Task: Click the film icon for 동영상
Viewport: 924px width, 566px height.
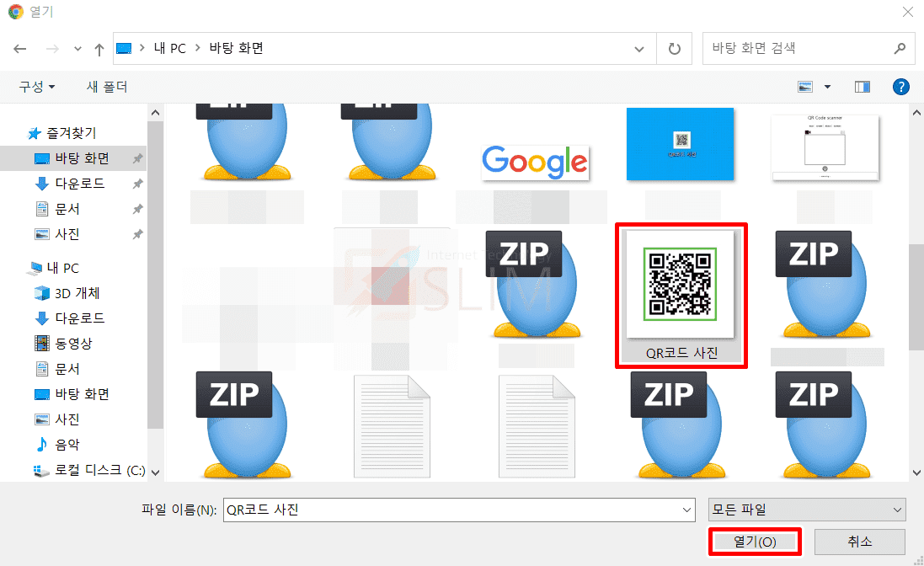Action: [x=42, y=344]
